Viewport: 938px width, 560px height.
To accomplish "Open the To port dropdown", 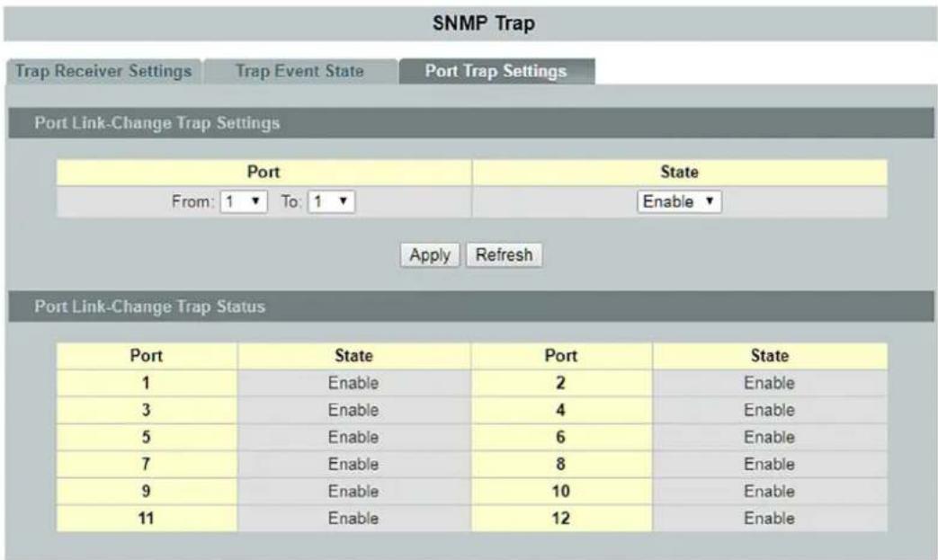I will [x=332, y=201].
